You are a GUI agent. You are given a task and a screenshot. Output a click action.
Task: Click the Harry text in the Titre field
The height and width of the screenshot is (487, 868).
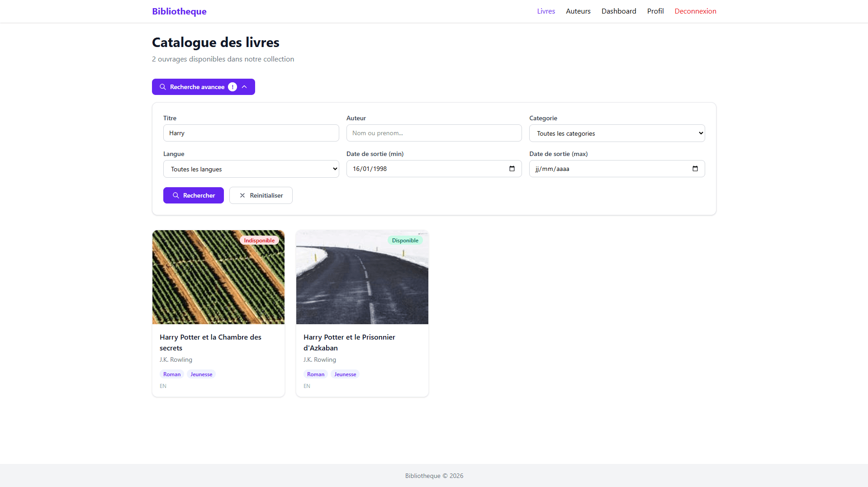(177, 133)
